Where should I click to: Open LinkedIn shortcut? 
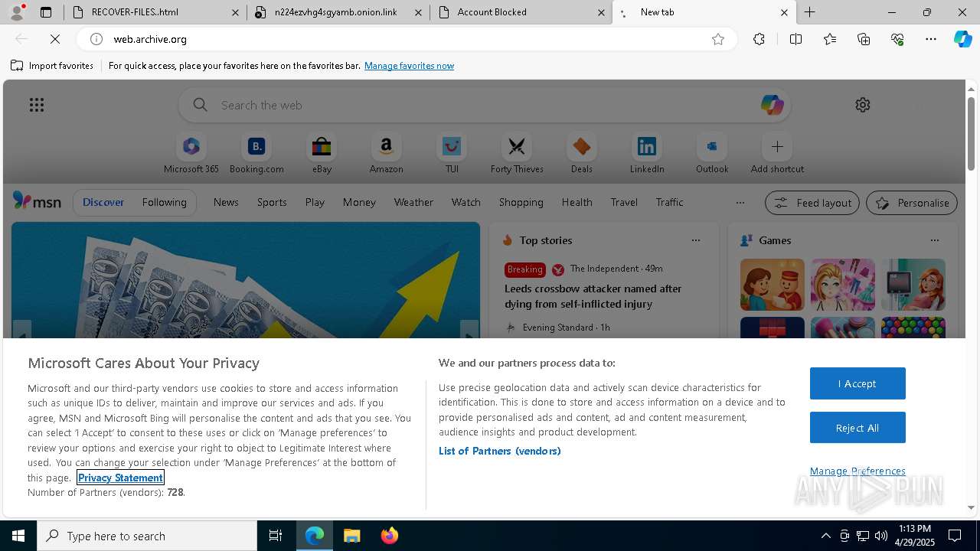[647, 154]
